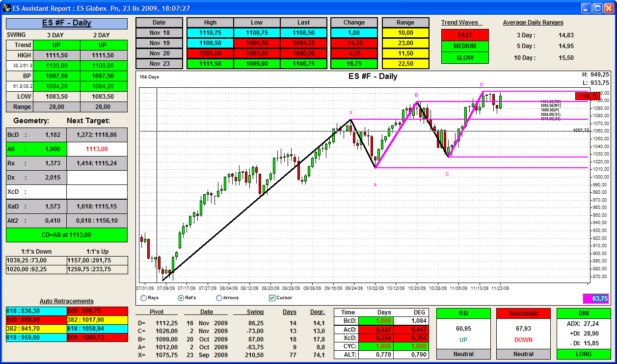Click the red current price tag on chart axis
The height and width of the screenshot is (364, 617).
(587, 97)
